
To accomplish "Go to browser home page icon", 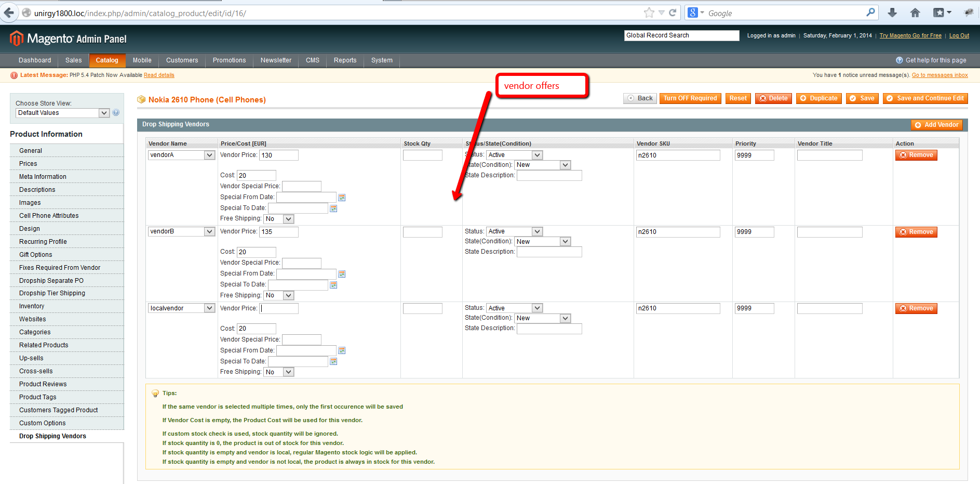I will point(915,13).
